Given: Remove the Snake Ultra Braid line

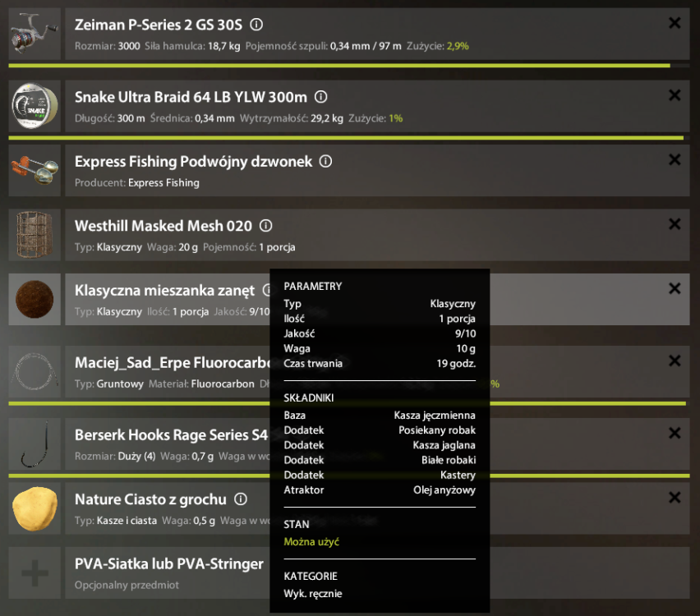Looking at the screenshot, I should (675, 95).
